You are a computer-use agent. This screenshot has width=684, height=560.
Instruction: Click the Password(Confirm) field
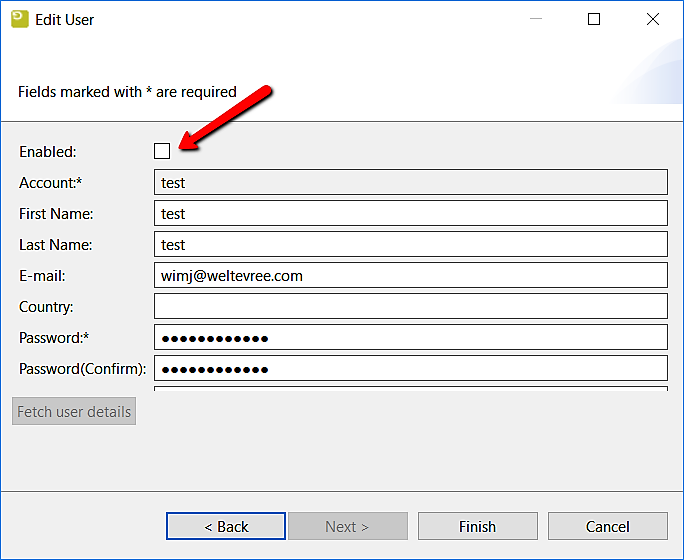coord(410,368)
